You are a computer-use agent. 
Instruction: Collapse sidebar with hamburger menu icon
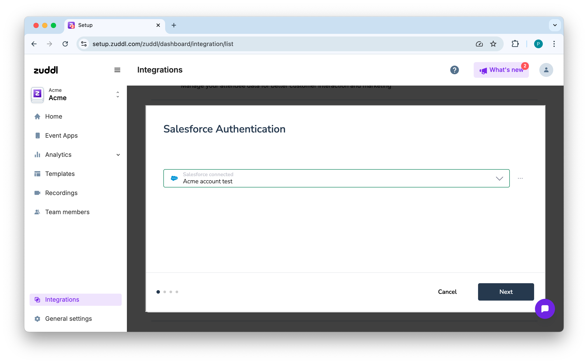tap(117, 70)
